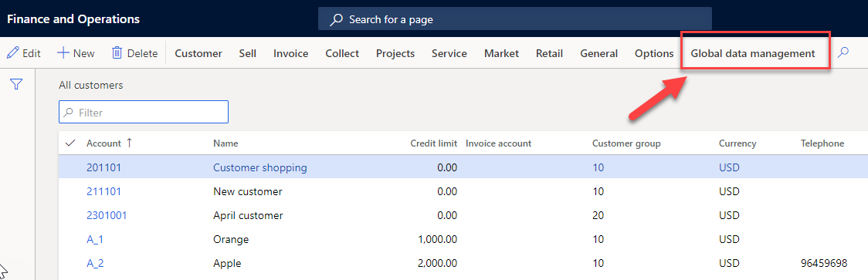Click the Customer group column header
Screen dimensions: 868x280
(626, 143)
